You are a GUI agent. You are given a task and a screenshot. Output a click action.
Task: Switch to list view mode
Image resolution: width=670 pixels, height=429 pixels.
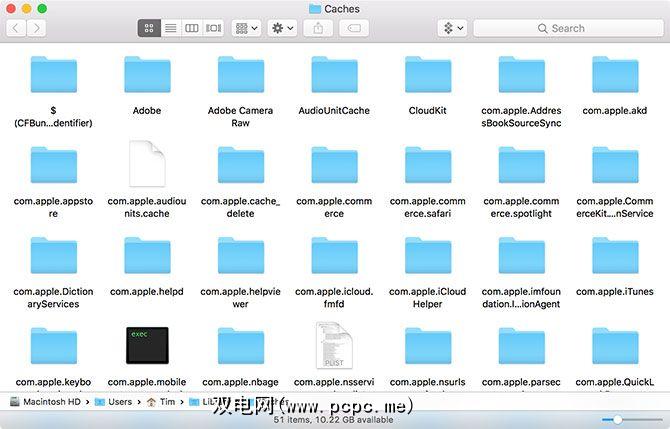click(x=171, y=28)
